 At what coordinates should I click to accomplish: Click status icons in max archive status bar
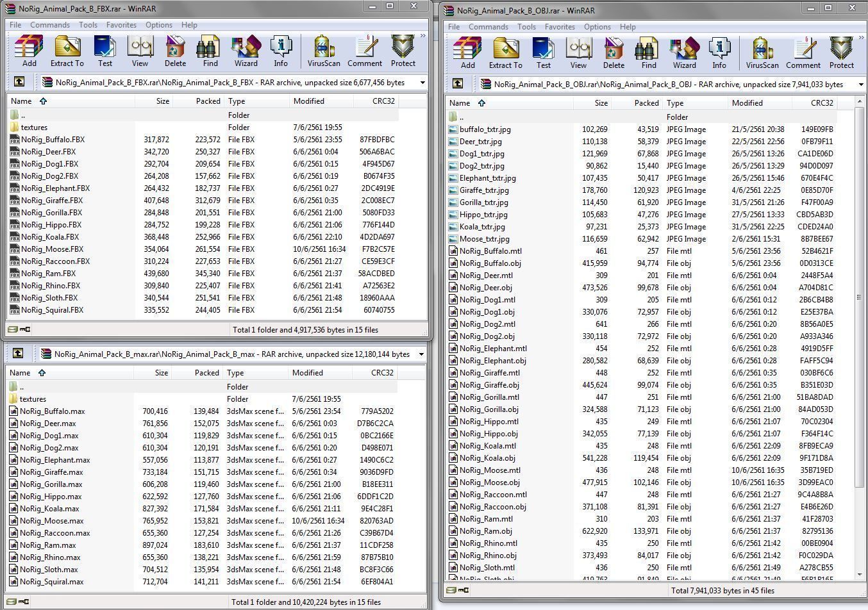coord(18,602)
